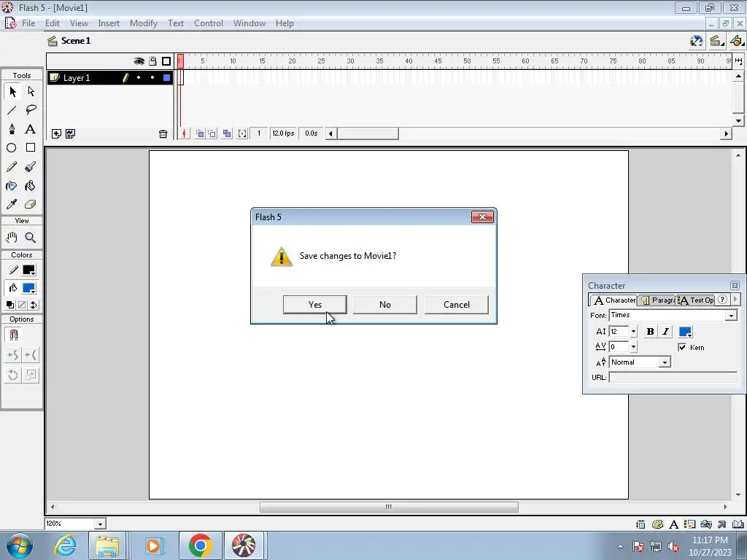
Task: Open the Actions panel arrow launcher
Action: click(722, 524)
